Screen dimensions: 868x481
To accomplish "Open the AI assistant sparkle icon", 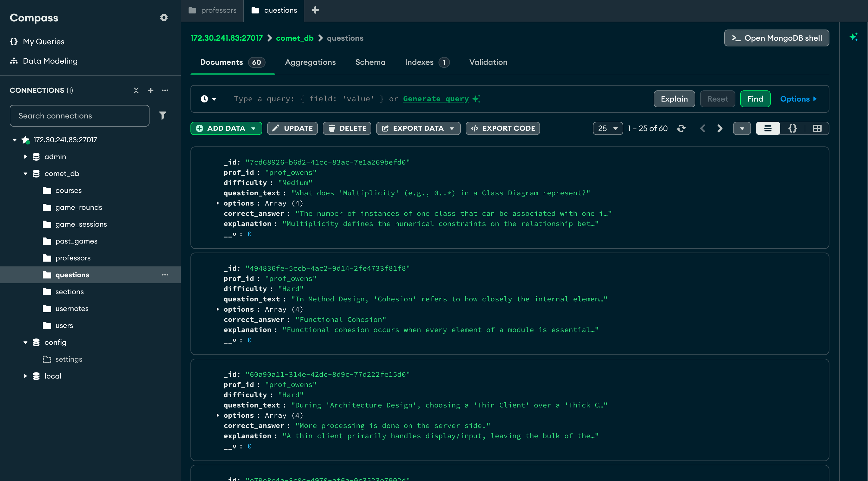I will (x=853, y=37).
